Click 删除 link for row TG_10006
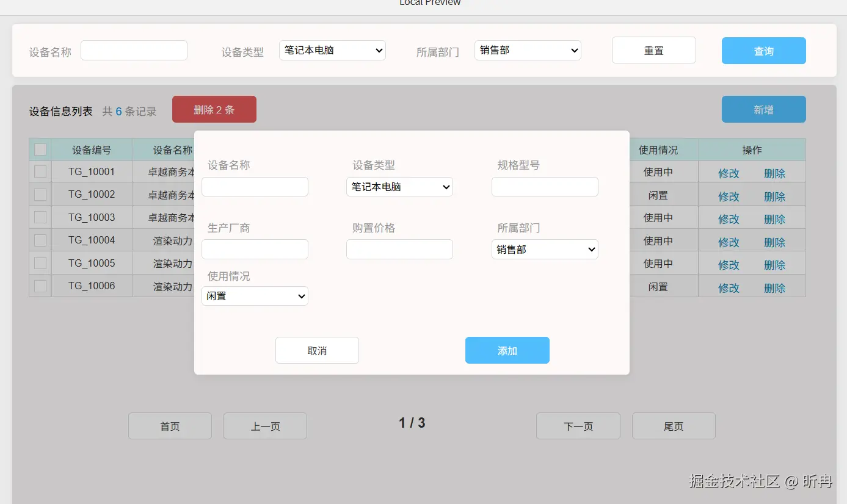 click(x=774, y=288)
